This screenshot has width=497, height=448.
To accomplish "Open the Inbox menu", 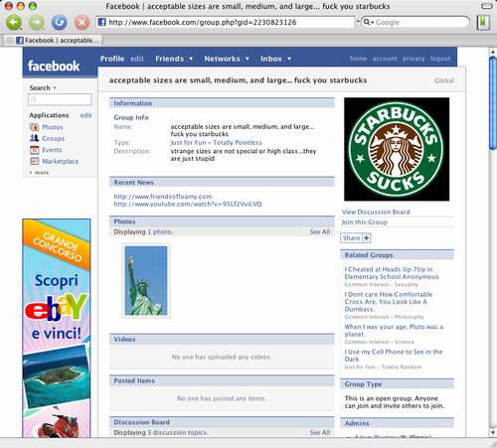I will tap(271, 59).
